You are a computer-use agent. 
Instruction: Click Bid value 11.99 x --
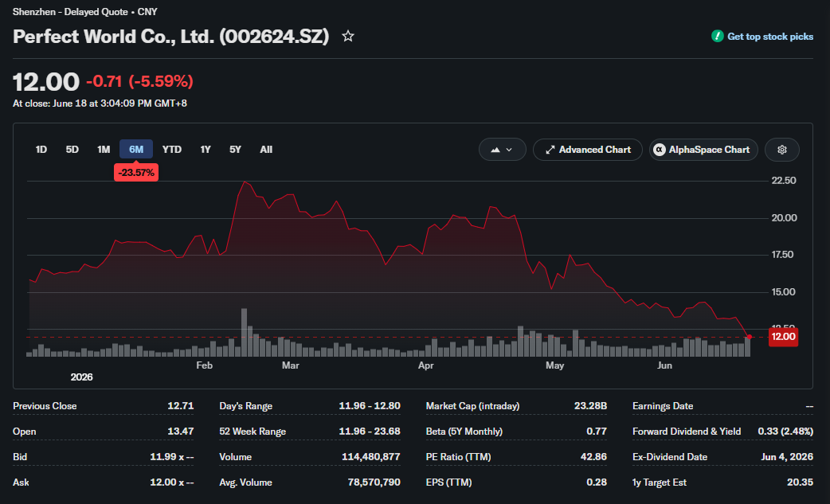click(171, 457)
